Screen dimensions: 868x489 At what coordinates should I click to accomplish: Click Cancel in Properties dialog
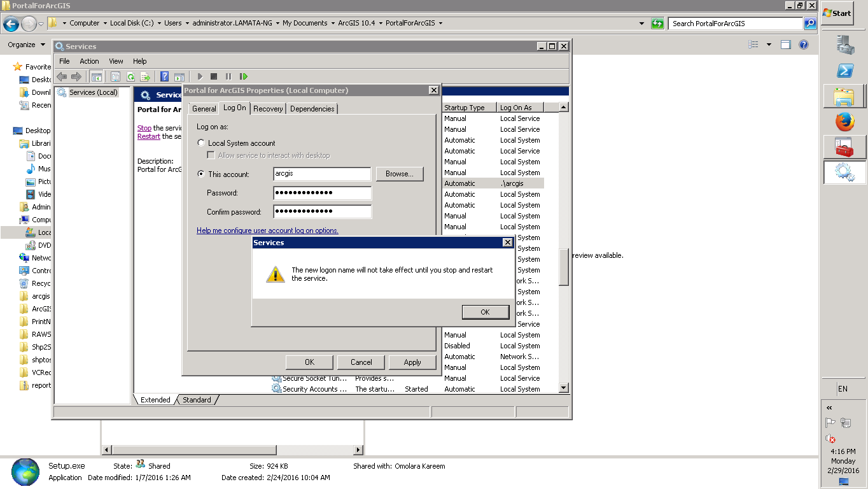(361, 362)
